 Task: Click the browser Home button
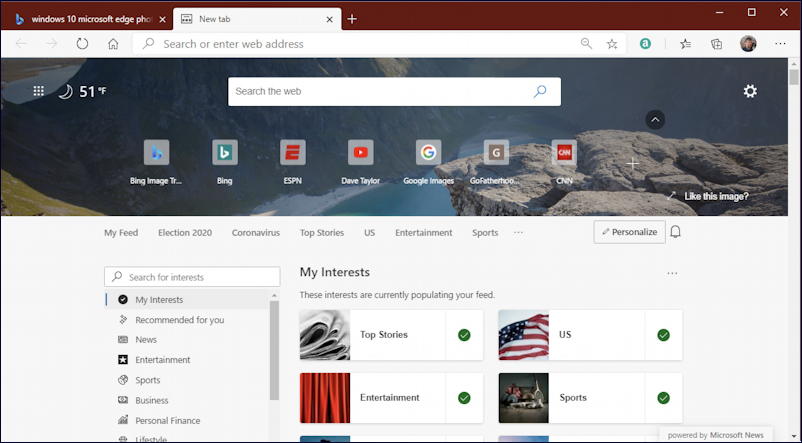pos(113,44)
